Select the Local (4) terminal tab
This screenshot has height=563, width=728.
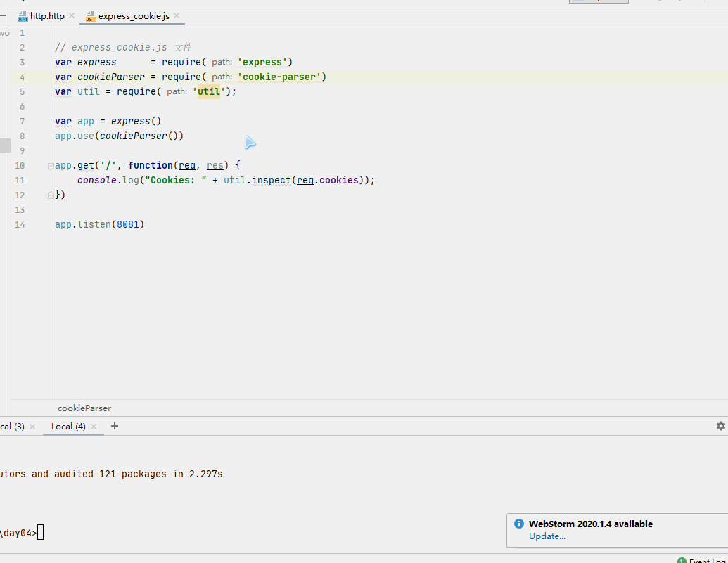click(x=68, y=427)
